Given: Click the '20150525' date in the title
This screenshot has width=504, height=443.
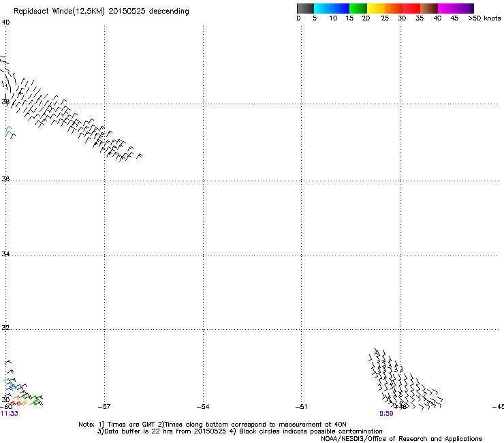Looking at the screenshot, I should 127,11.
